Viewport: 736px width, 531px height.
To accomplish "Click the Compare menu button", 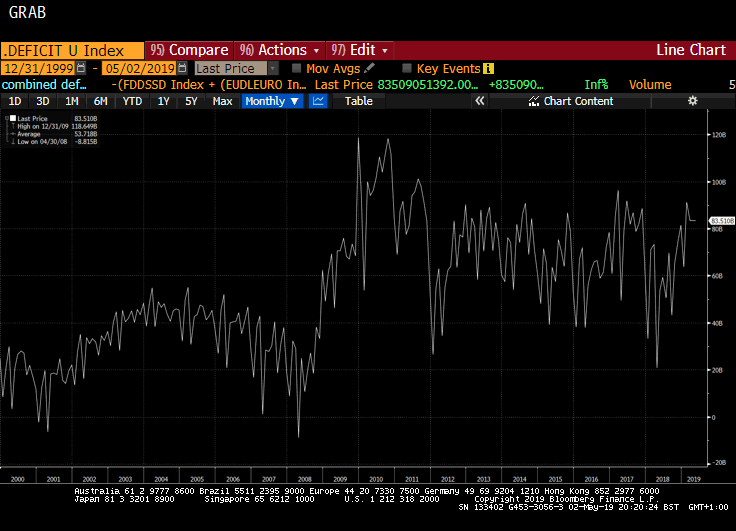I will tap(189, 50).
